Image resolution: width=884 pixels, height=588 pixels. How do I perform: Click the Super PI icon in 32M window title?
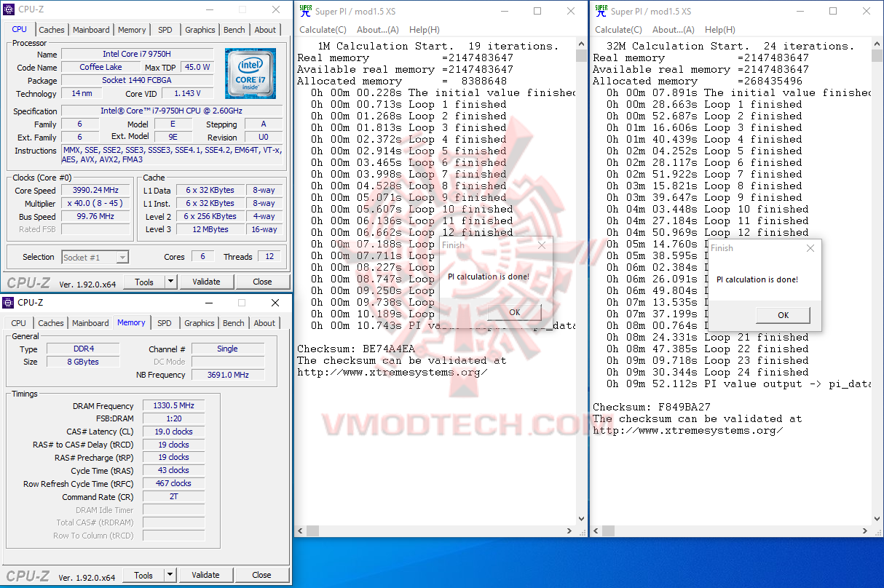tap(601, 11)
